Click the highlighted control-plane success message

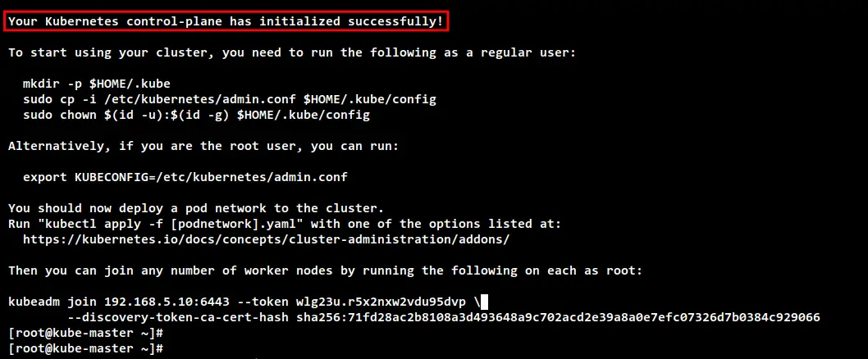[x=226, y=21]
